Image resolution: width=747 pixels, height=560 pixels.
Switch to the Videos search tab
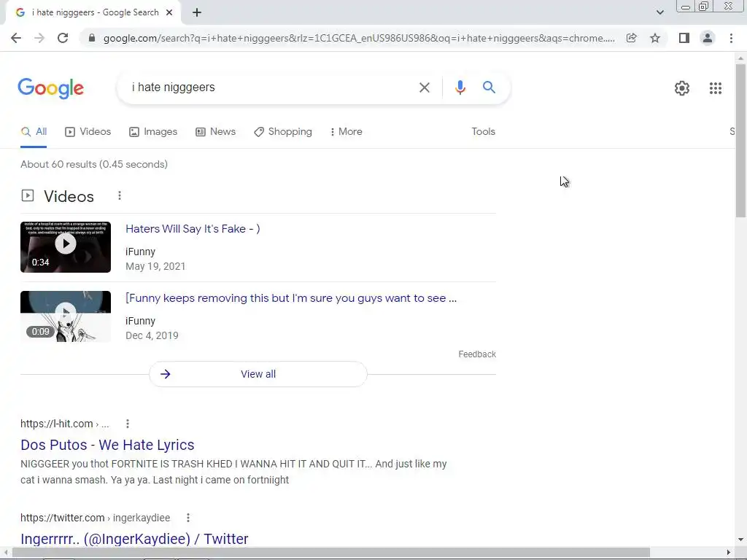pyautogui.click(x=88, y=132)
